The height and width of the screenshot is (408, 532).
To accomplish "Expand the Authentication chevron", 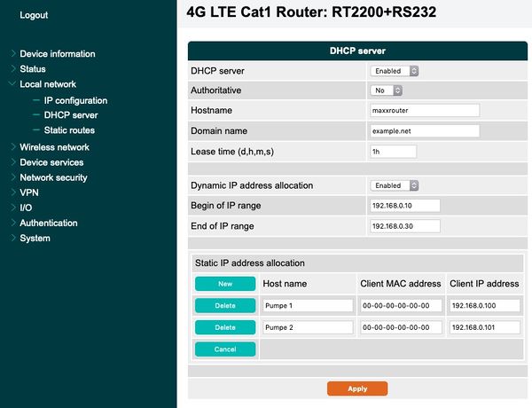I will pos(13,223).
